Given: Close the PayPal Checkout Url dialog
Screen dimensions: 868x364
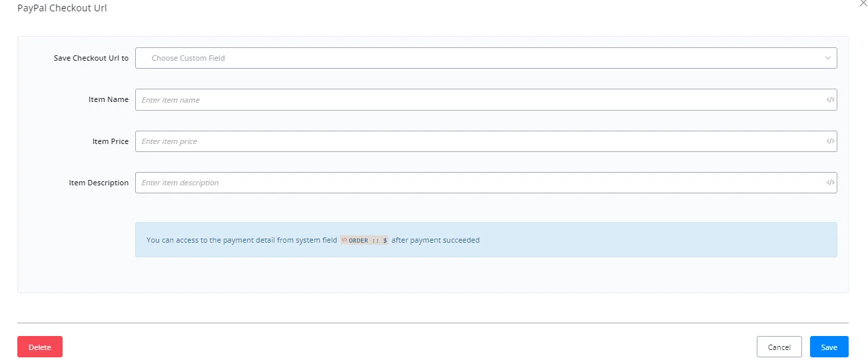Looking at the screenshot, I should (x=863, y=3).
